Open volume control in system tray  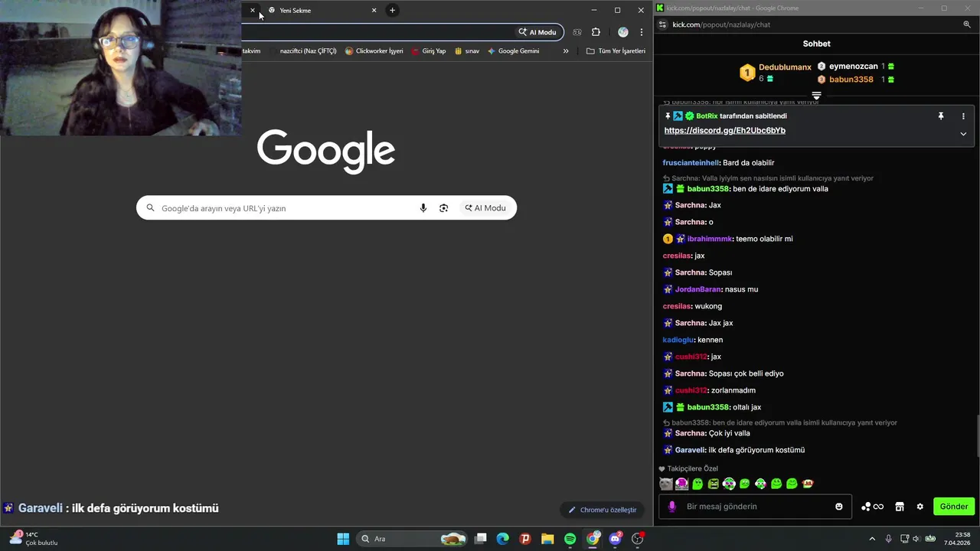pyautogui.click(x=916, y=539)
